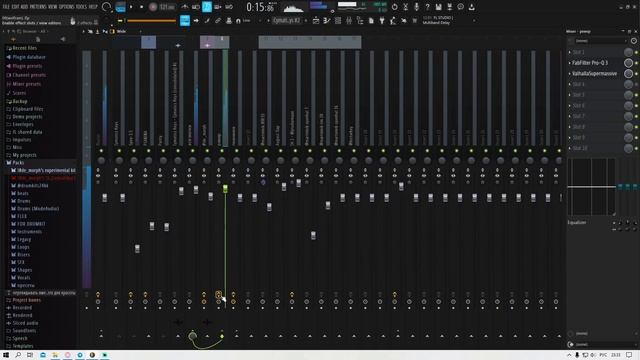Image resolution: width=640 pixels, height=360 pixels.
Task: Click the FabFilter Pro-Q 3 mix knob
Action: pyautogui.click(x=628, y=63)
